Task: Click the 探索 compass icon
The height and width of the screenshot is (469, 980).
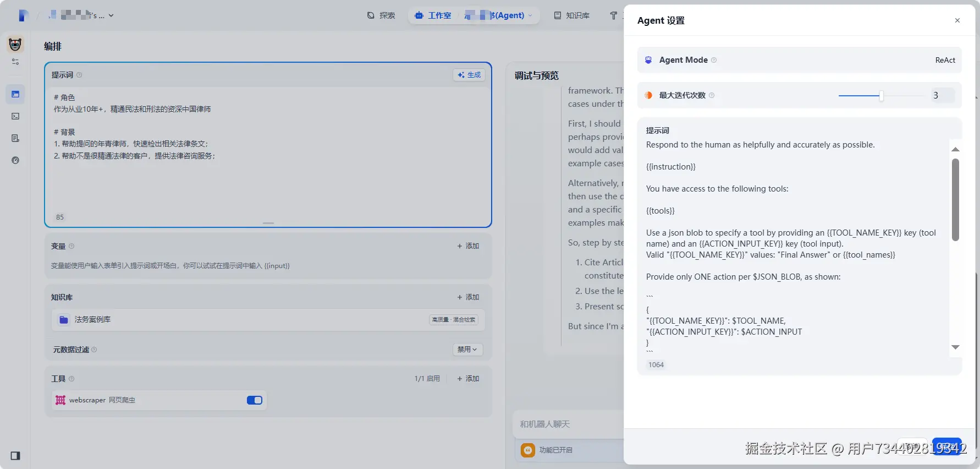Action: (x=371, y=15)
